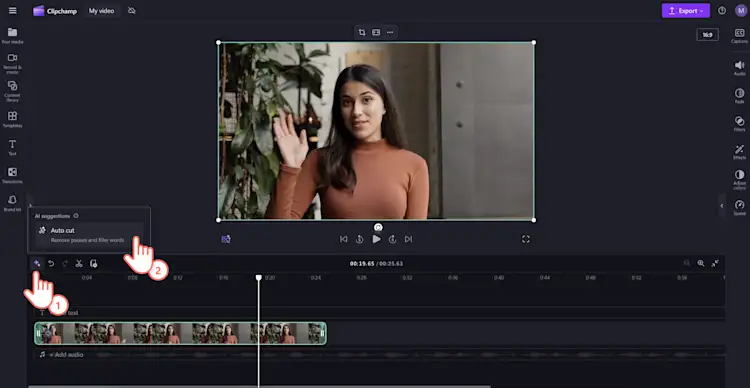Open Content library panel
The height and width of the screenshot is (388, 750).
12,91
